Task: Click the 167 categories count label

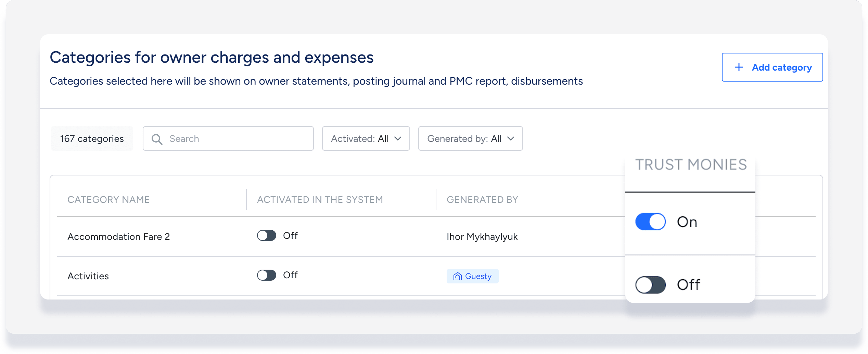Action: point(92,138)
